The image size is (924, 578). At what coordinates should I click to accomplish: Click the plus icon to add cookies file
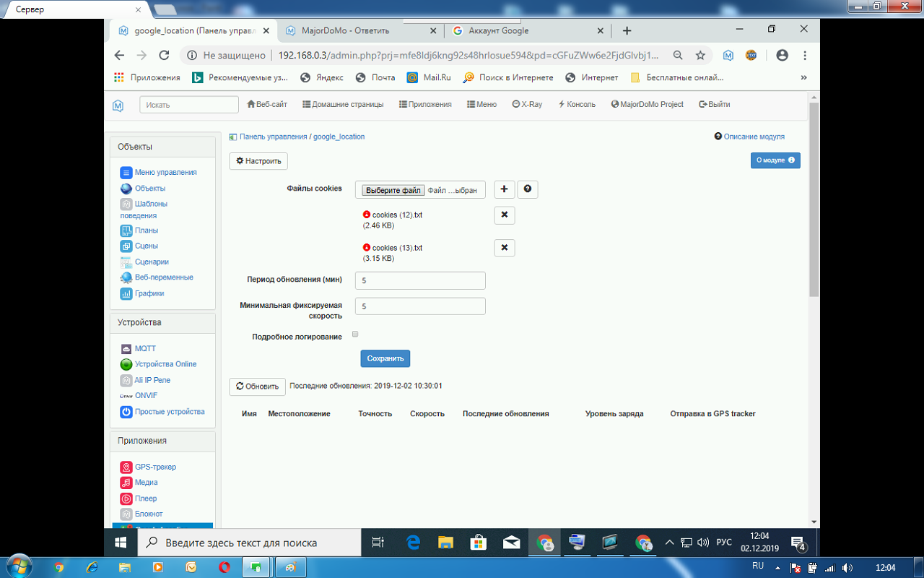coord(504,189)
